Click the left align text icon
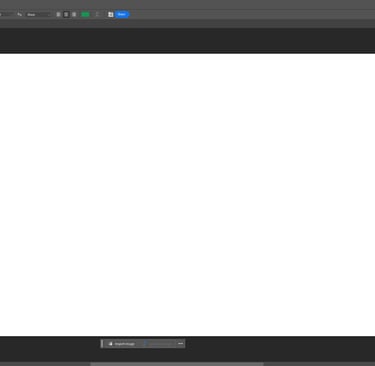375x366 pixels. click(58, 14)
